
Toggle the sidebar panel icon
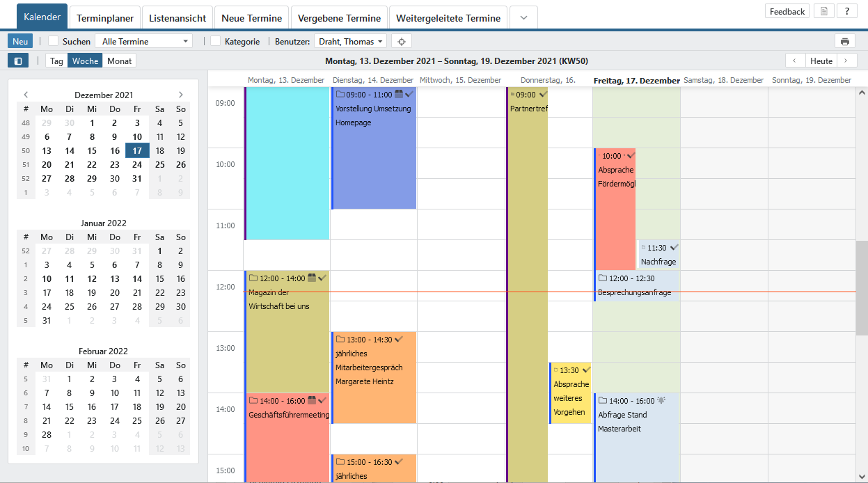click(x=18, y=61)
